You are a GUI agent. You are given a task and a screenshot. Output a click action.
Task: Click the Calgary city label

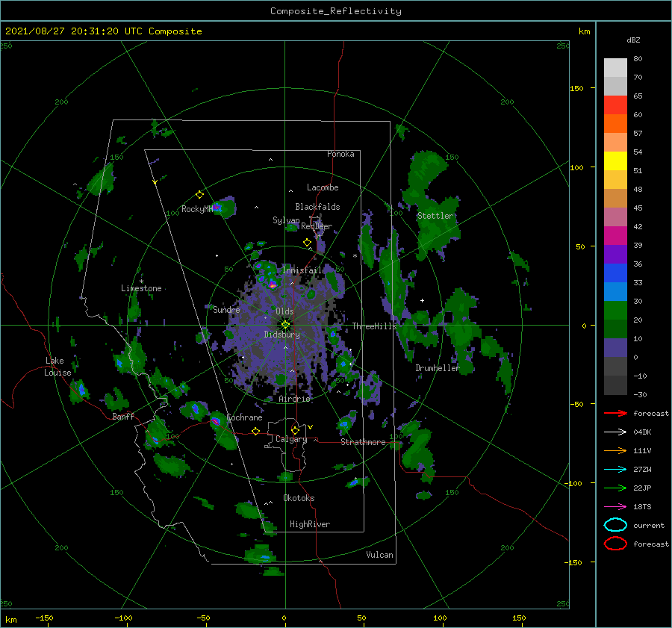tap(291, 439)
